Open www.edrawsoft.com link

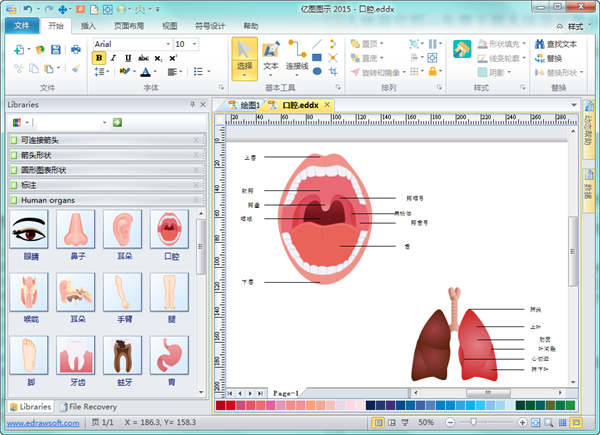[43, 423]
